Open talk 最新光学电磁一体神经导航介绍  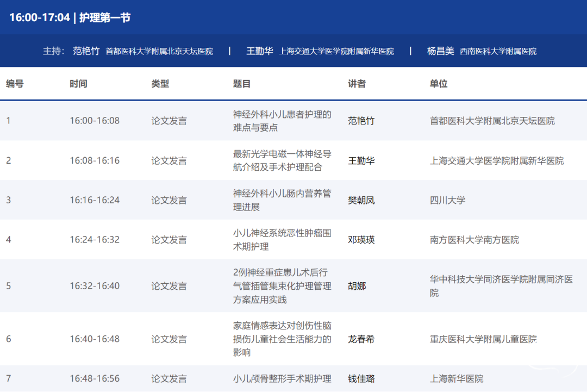282,160
